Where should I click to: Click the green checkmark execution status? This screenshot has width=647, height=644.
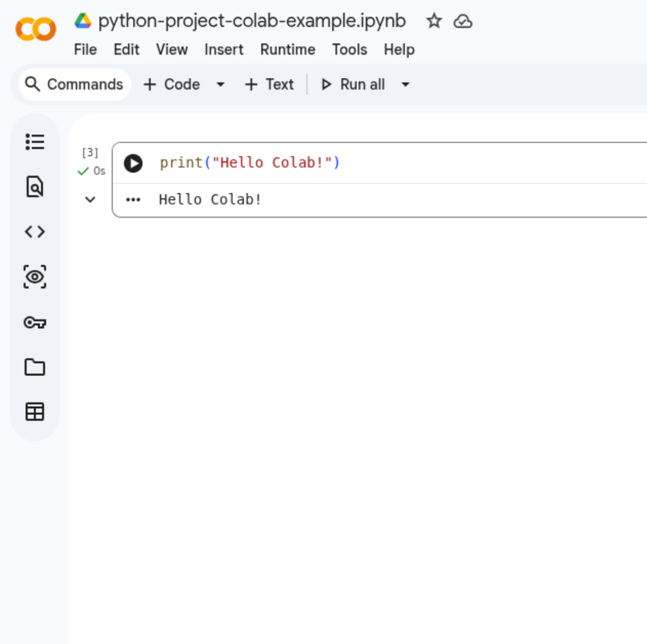pos(83,171)
